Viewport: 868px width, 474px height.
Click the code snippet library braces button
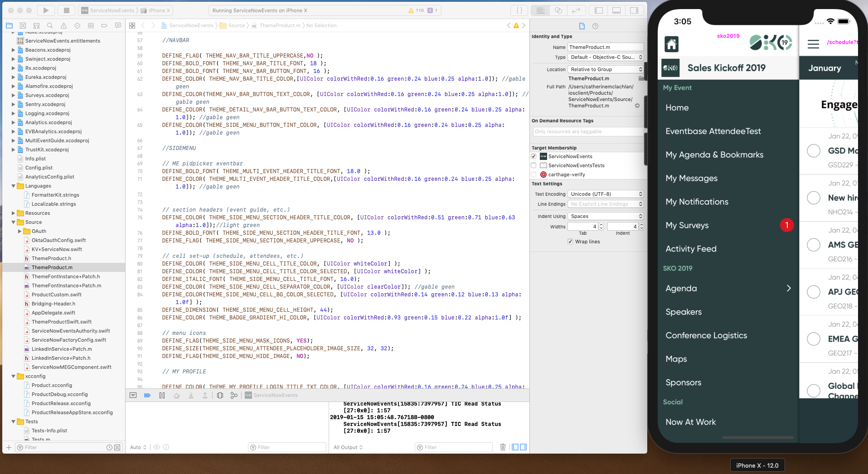pyautogui.click(x=519, y=10)
